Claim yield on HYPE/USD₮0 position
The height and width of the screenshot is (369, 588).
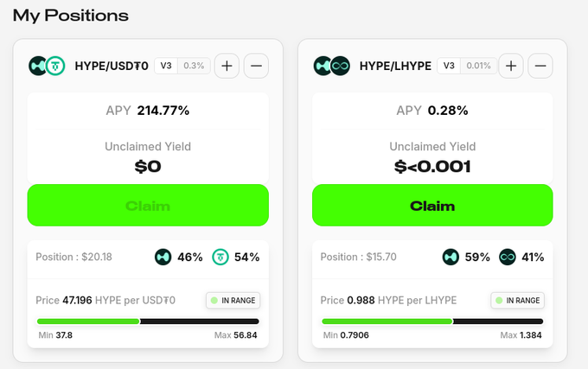tap(148, 206)
